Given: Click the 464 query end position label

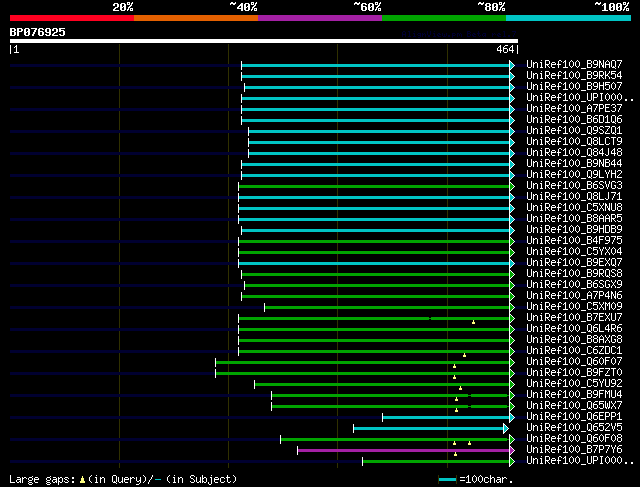Looking at the screenshot, I should click(505, 49).
